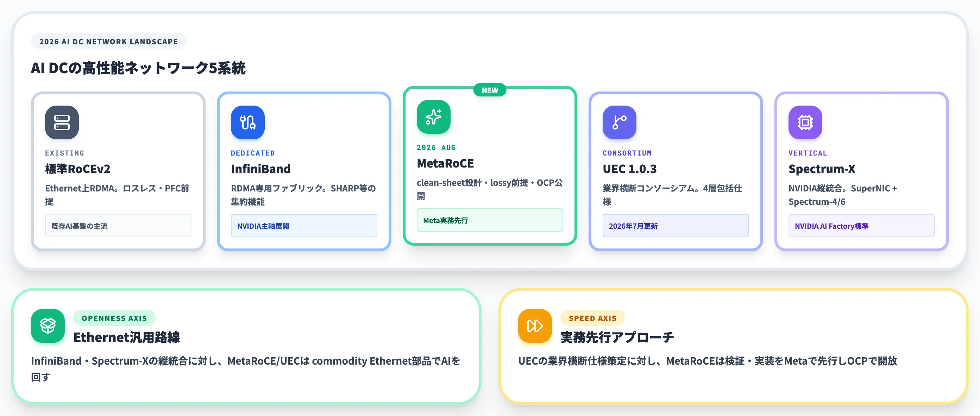This screenshot has height=416, width=980.
Task: Click the sparkles icon on the MetaRoCE card
Action: click(x=433, y=117)
